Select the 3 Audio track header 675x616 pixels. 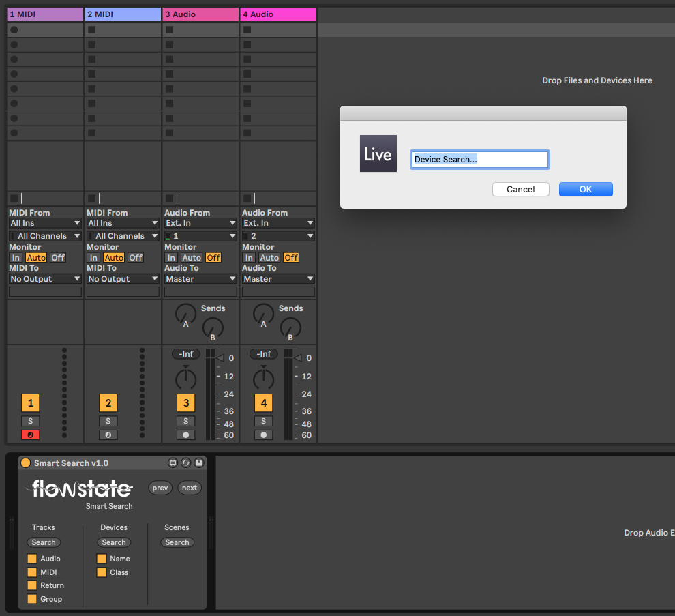coord(200,14)
